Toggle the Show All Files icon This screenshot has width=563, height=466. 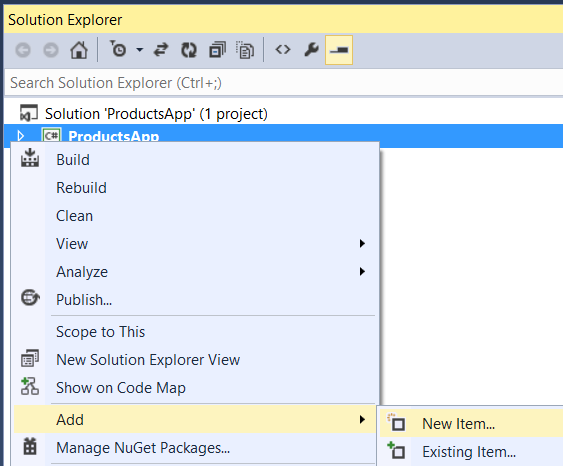point(245,50)
